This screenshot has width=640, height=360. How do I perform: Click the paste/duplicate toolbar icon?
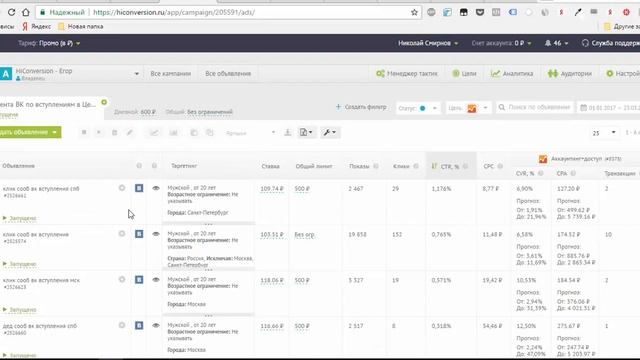coord(209,133)
